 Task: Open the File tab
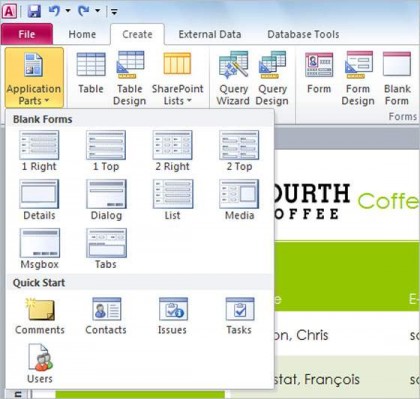[x=27, y=34]
